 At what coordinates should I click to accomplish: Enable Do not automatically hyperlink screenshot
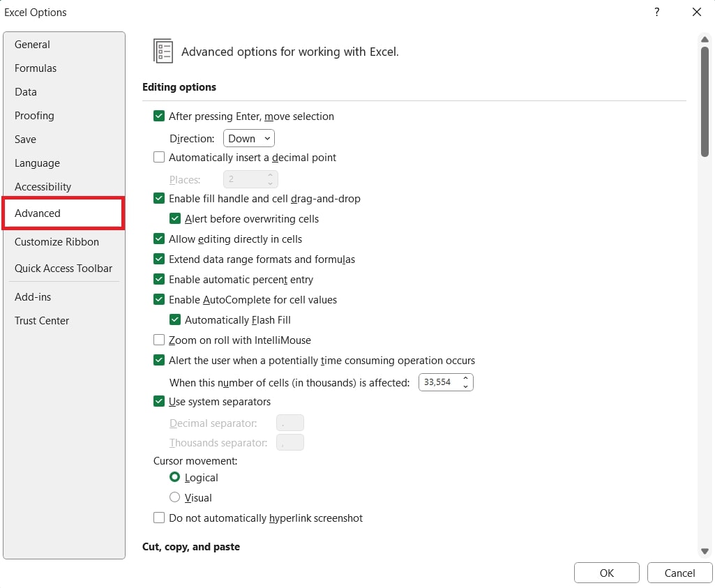pos(158,518)
